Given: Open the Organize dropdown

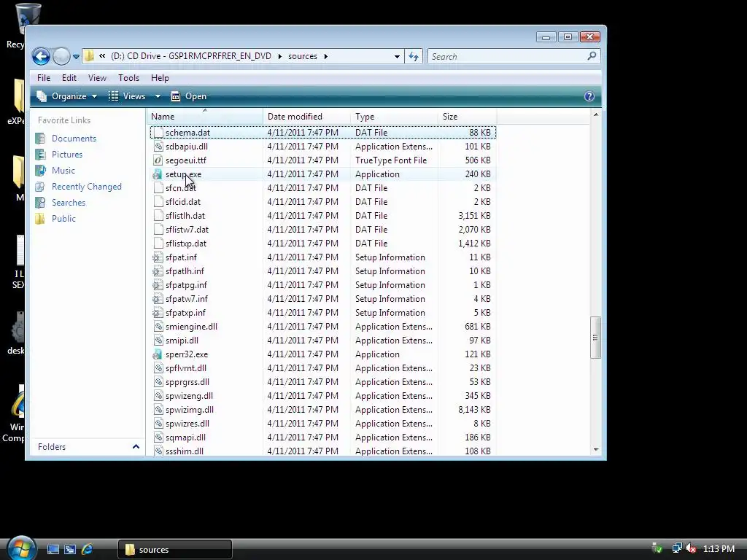Looking at the screenshot, I should coord(67,96).
